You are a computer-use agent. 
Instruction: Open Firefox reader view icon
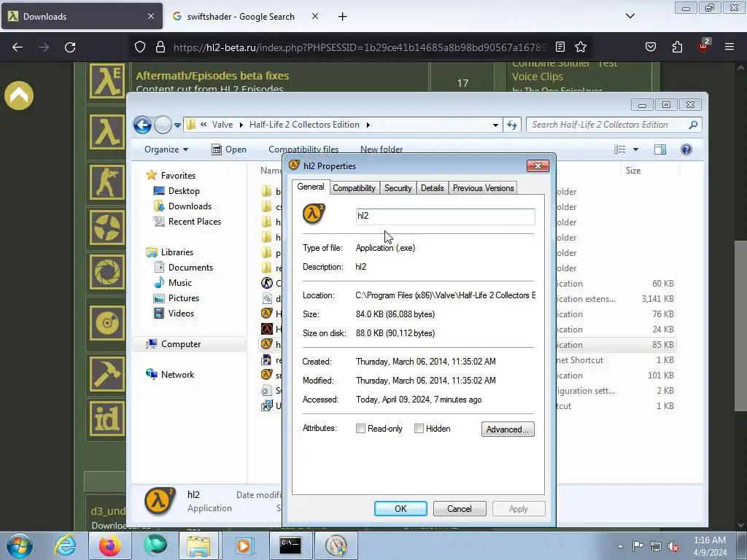point(560,47)
